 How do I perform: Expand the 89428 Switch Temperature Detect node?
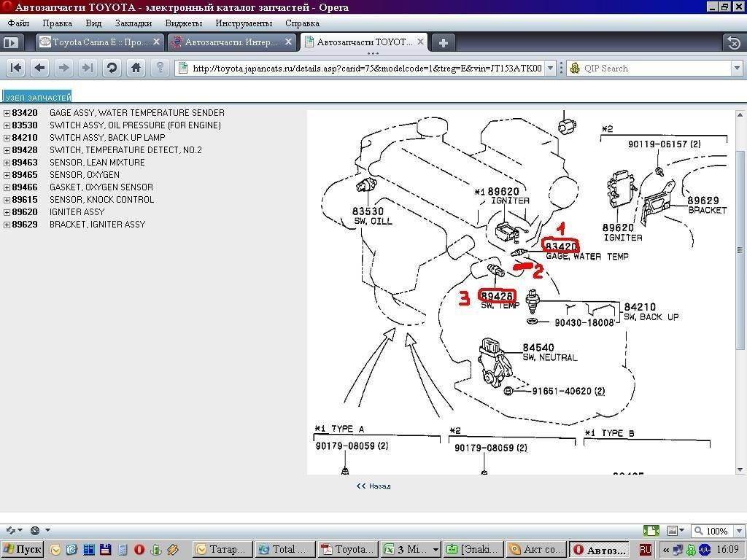pos(7,150)
